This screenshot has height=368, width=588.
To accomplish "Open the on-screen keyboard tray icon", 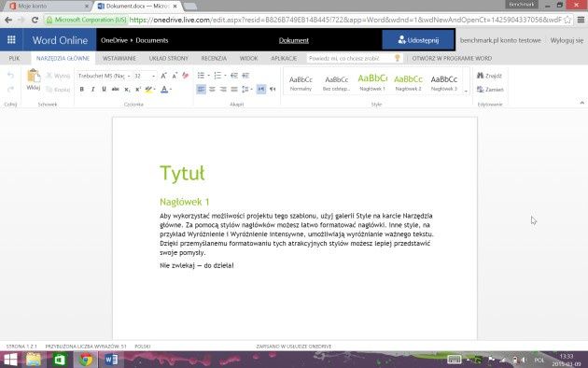I will coord(455,360).
